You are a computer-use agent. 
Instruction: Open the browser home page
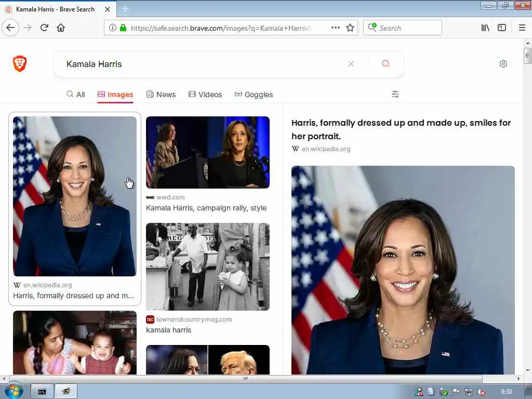coord(61,28)
